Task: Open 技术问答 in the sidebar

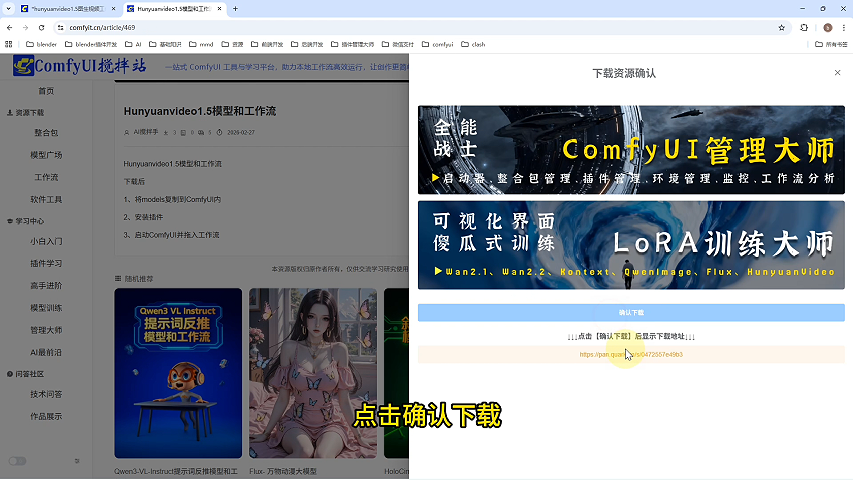Action: pos(46,394)
